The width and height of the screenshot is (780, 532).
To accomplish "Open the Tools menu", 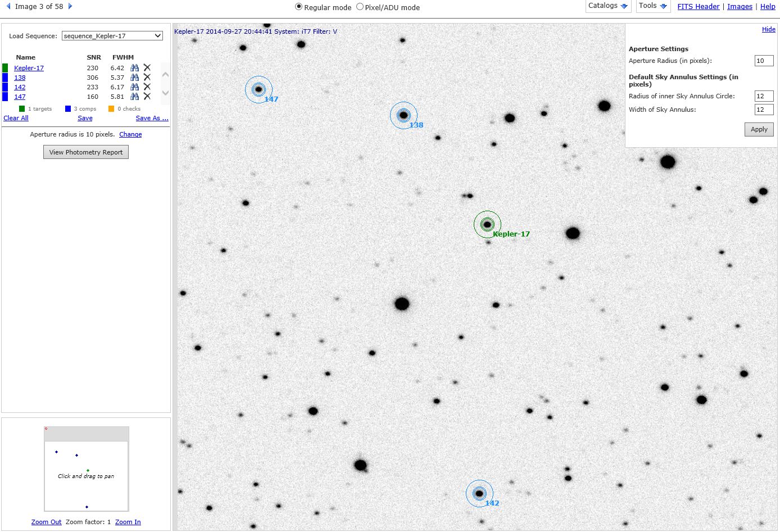I will 653,6.
